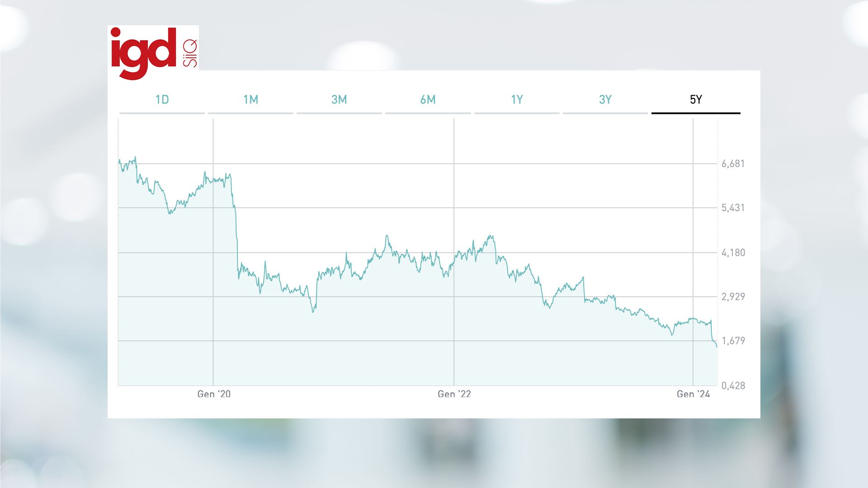Show the 6M price history tab
Image resolution: width=868 pixels, height=488 pixels.
click(428, 100)
